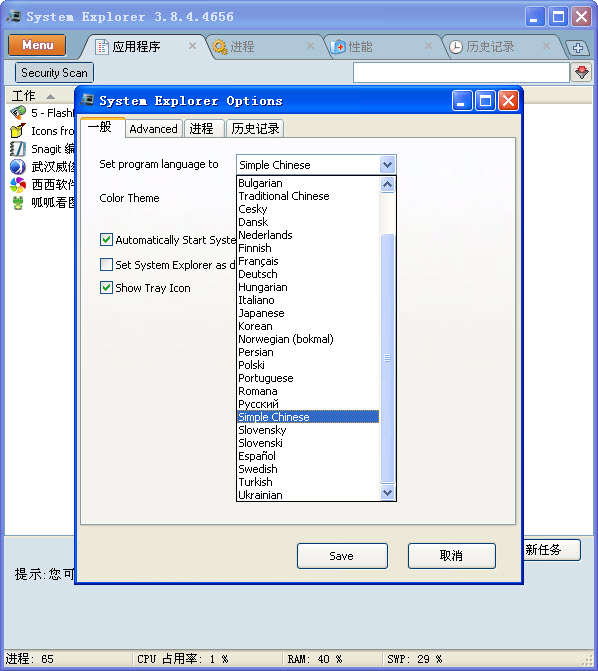Choose Portuguese from the list
This screenshot has width=598, height=671.
[x=308, y=378]
